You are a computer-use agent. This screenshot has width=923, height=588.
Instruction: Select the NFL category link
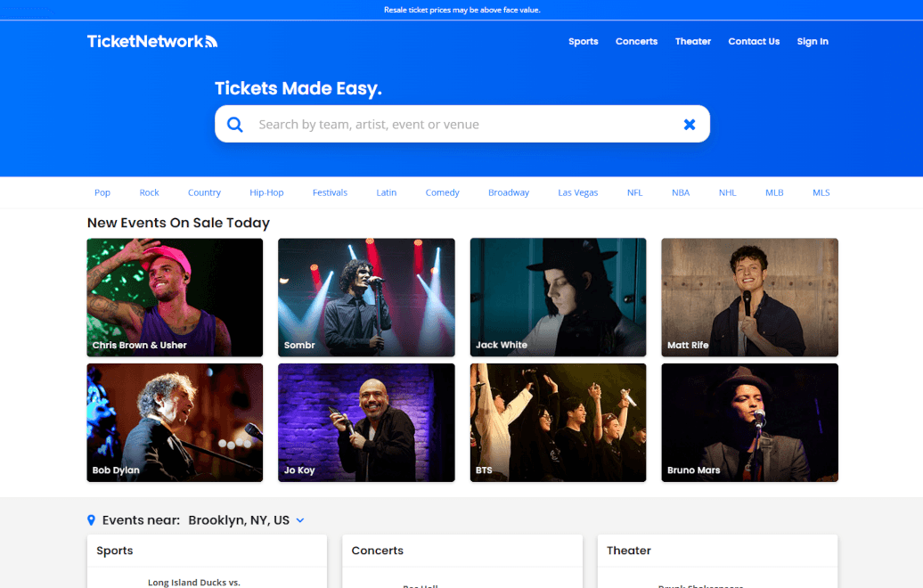634,192
